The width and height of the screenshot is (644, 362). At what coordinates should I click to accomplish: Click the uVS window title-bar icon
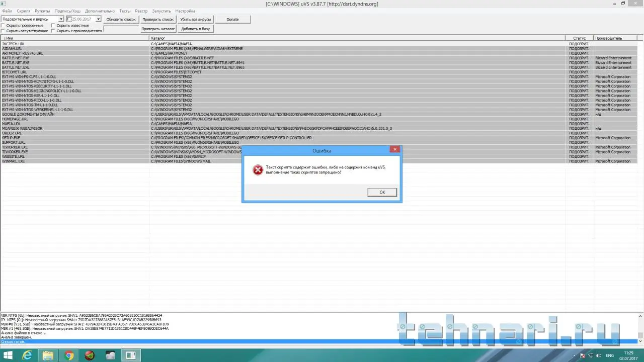4,4
